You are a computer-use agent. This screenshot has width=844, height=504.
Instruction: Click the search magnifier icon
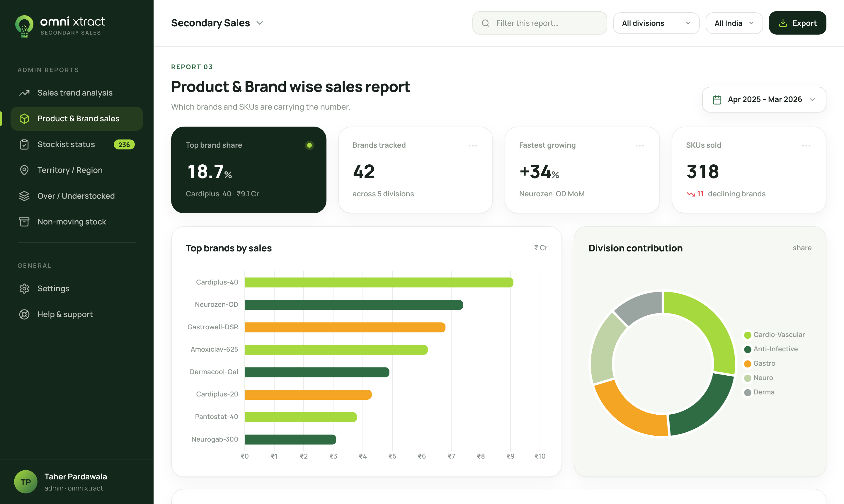coord(486,23)
